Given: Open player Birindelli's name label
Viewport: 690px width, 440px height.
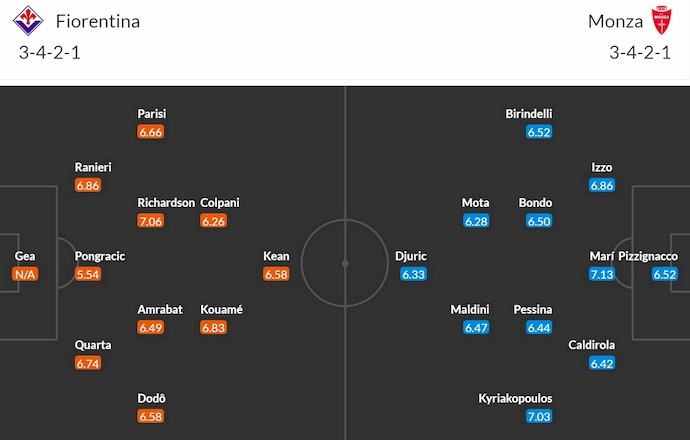Looking at the screenshot, I should pos(529,114).
